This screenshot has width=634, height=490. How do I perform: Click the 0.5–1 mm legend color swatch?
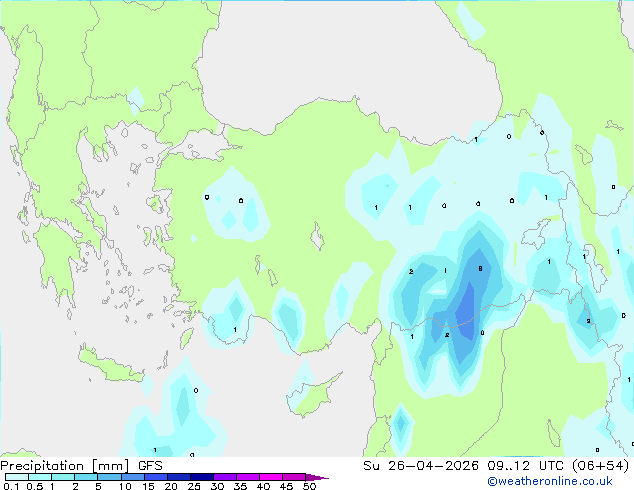pyautogui.click(x=40, y=477)
